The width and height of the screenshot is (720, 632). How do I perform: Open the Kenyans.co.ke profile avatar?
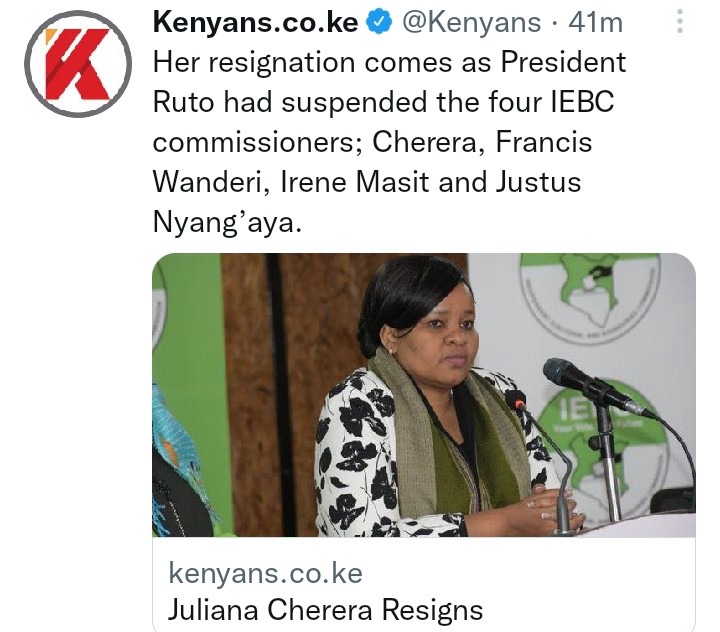[78, 64]
